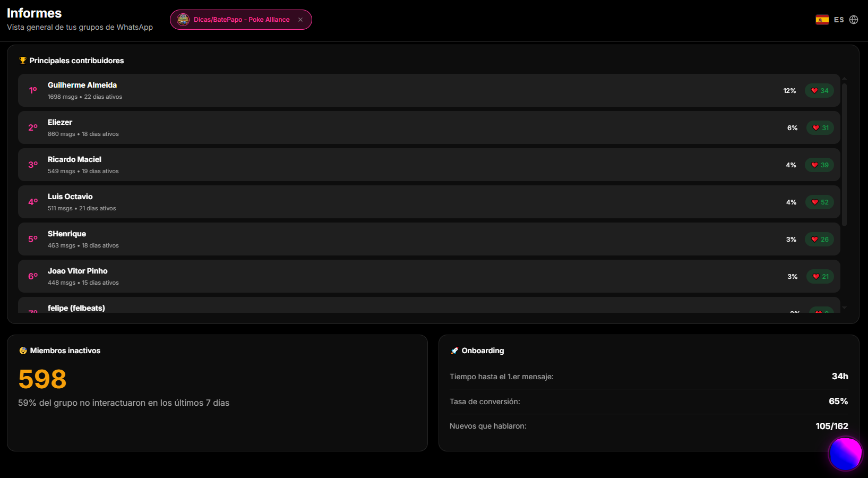This screenshot has width=868, height=478.
Task: Click the 105/162 Nuevos que hablaron value
Action: tap(832, 426)
